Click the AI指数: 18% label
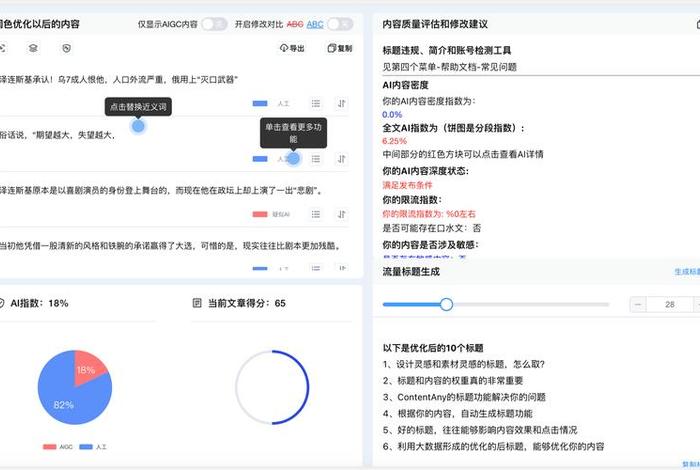 39,303
